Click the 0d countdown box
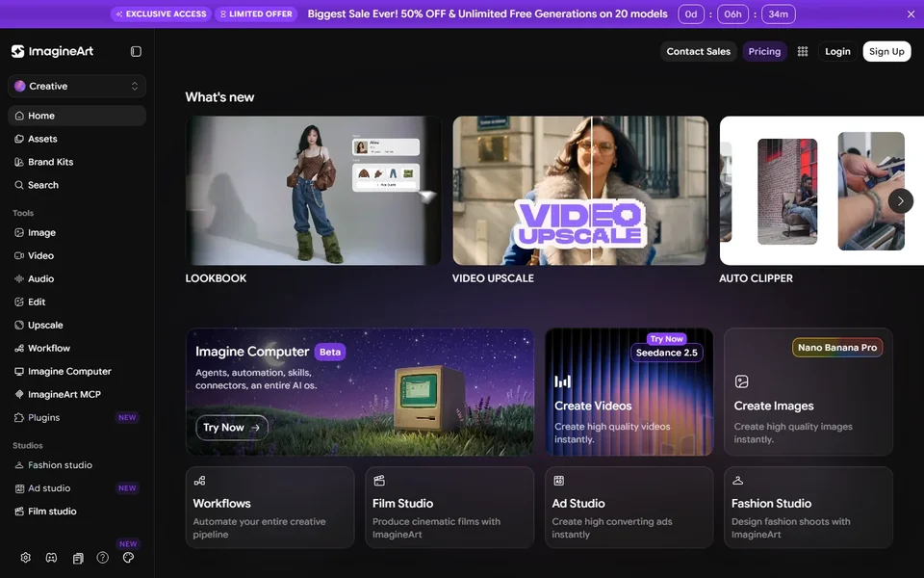 click(691, 14)
